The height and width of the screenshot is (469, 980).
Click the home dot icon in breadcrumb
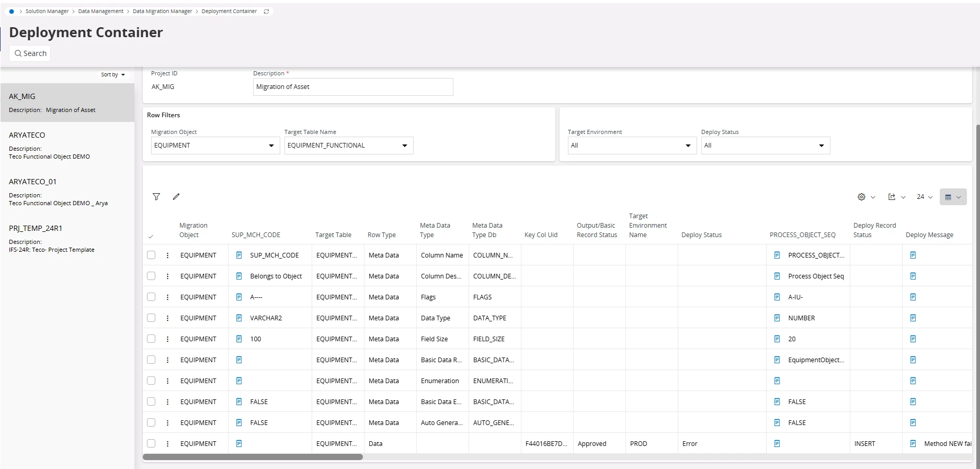(x=12, y=12)
